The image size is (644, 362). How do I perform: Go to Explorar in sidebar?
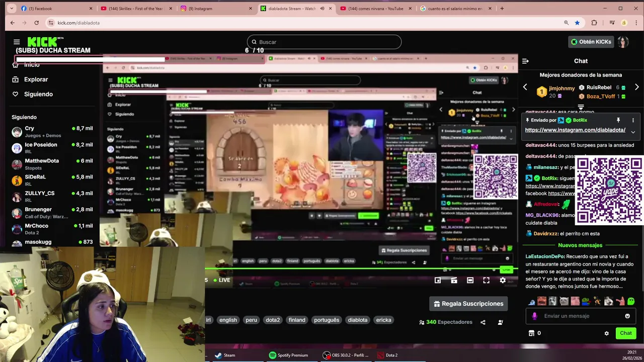pyautogui.click(x=30, y=79)
